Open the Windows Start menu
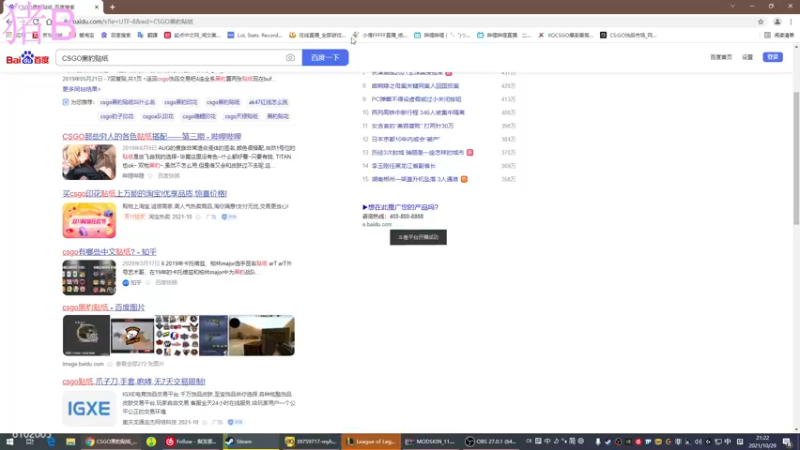The width and height of the screenshot is (800, 450). click(x=10, y=441)
